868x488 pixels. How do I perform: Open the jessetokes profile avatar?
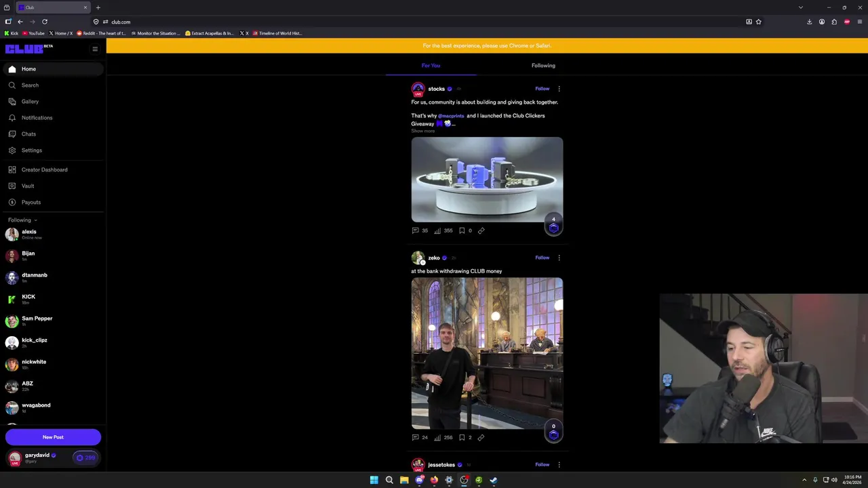tap(418, 464)
